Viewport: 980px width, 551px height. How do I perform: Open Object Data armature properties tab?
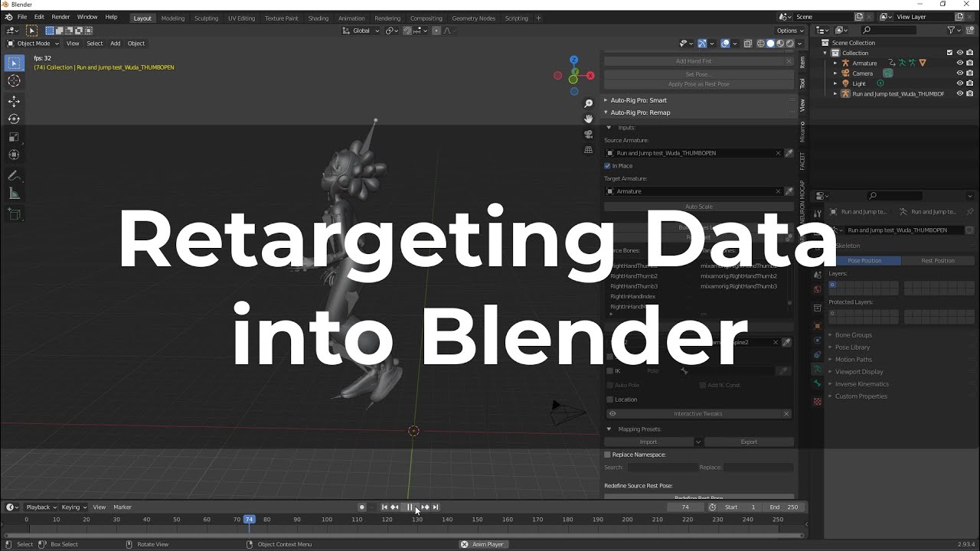[x=818, y=368]
